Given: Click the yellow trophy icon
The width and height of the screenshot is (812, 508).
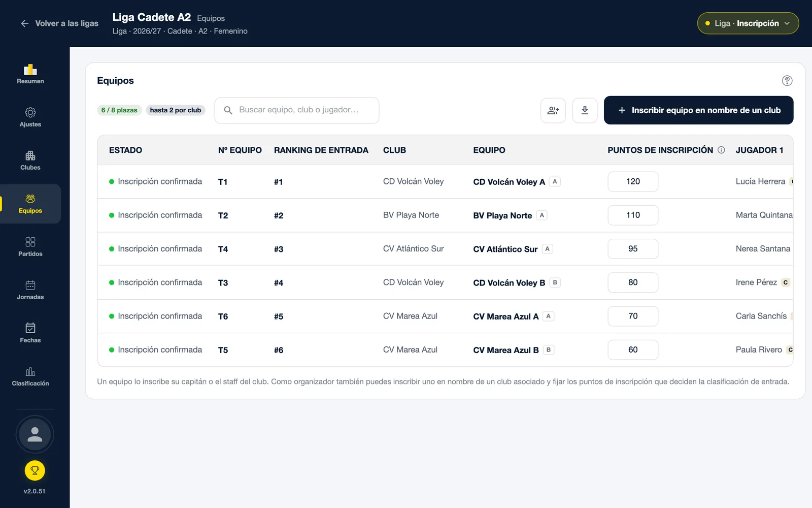Looking at the screenshot, I should point(35,470).
